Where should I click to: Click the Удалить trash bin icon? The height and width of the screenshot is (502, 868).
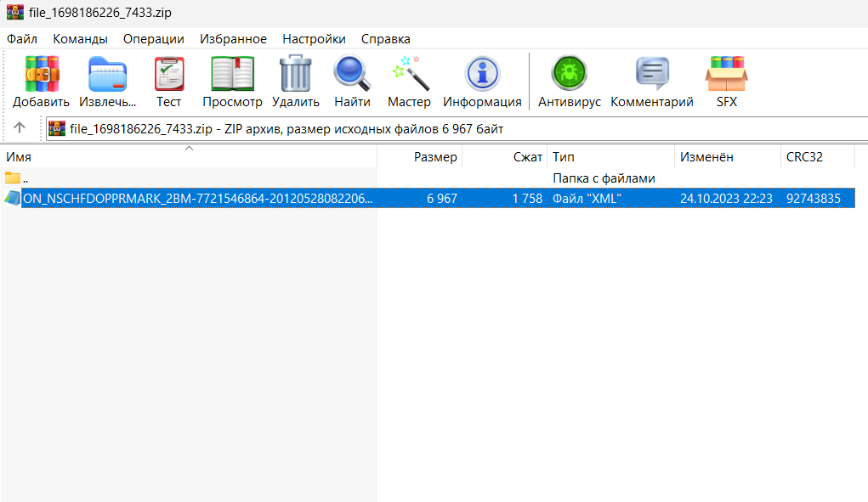click(x=296, y=73)
